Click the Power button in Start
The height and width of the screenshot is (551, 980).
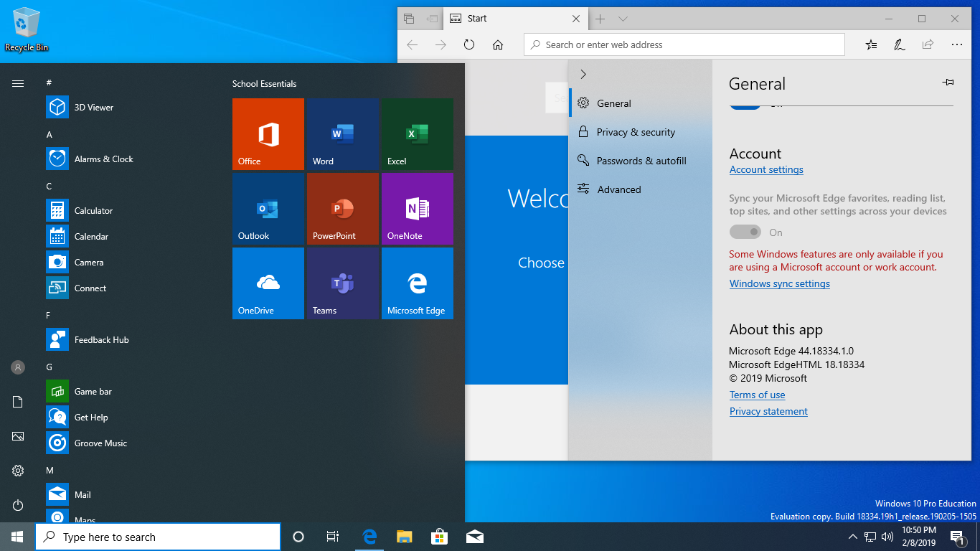point(18,505)
